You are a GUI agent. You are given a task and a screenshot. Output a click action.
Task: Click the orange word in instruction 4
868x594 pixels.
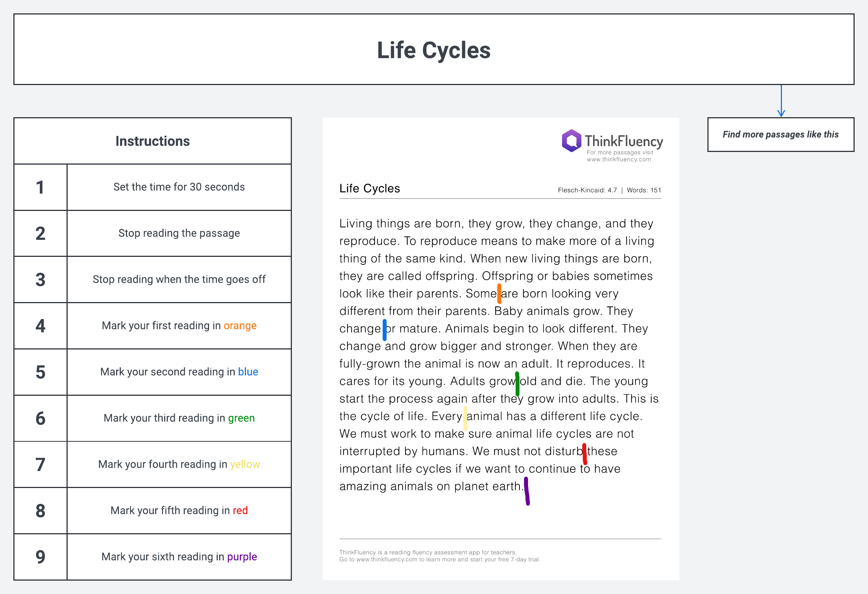[x=240, y=326]
